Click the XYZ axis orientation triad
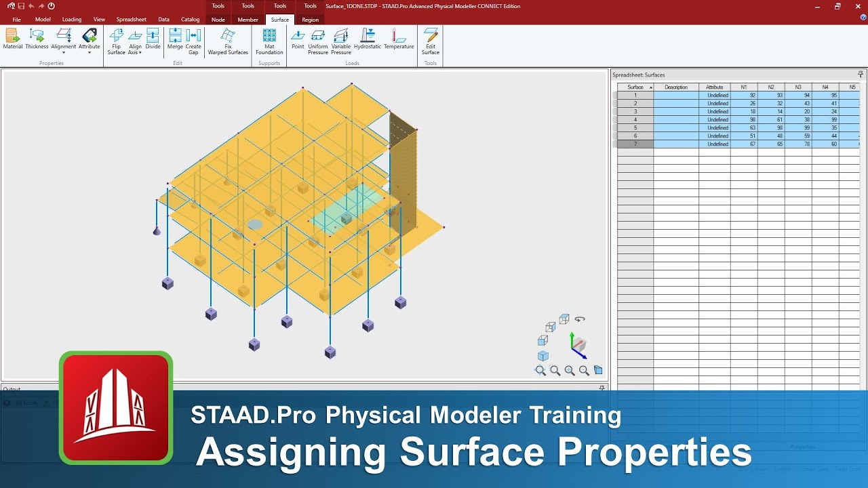Viewport: 868px width, 488px height. click(577, 345)
